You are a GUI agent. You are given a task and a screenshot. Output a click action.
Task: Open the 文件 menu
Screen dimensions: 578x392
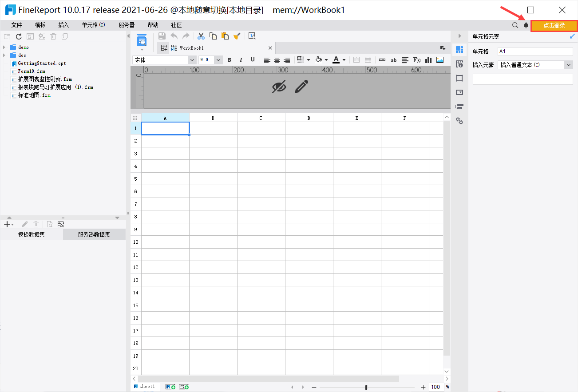point(16,25)
